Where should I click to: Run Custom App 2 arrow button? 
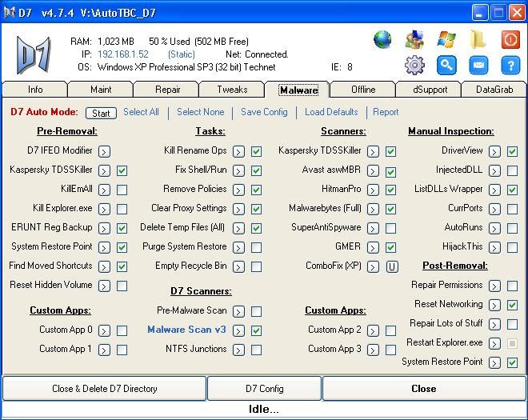373,330
